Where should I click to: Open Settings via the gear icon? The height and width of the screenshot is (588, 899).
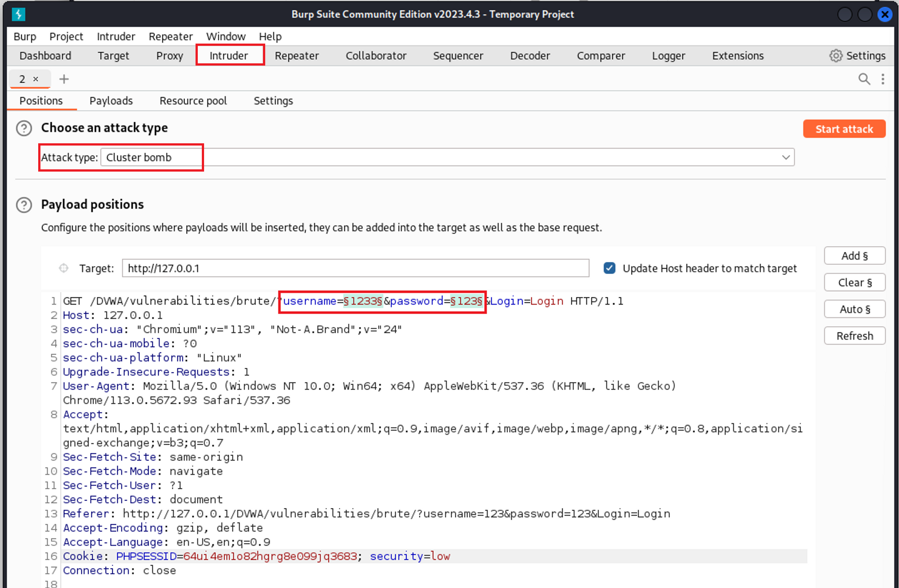pyautogui.click(x=835, y=56)
